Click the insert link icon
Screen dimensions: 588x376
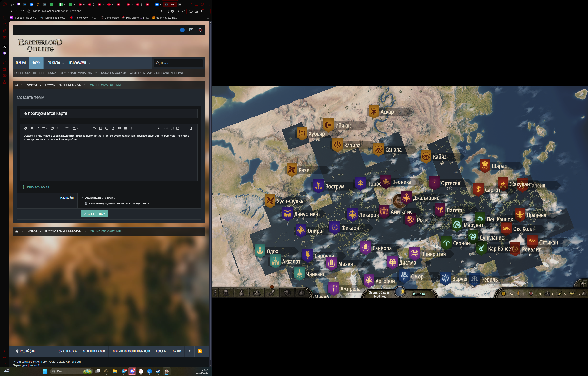point(94,128)
